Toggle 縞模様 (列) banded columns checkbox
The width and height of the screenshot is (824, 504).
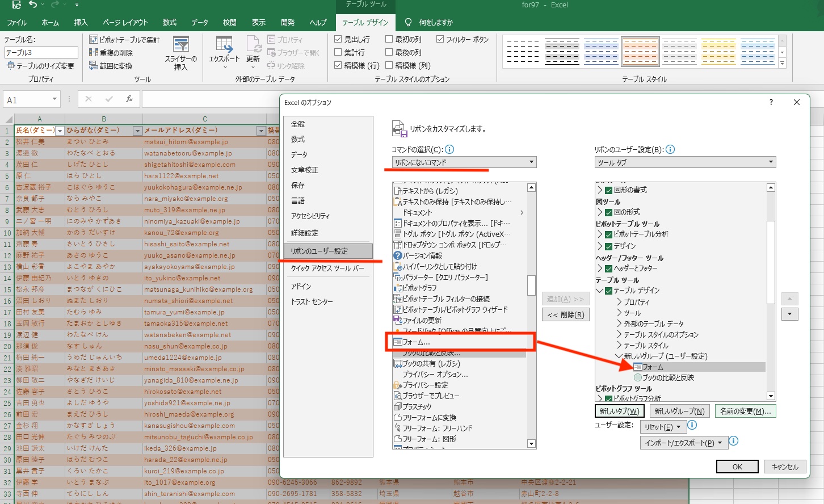(x=389, y=65)
